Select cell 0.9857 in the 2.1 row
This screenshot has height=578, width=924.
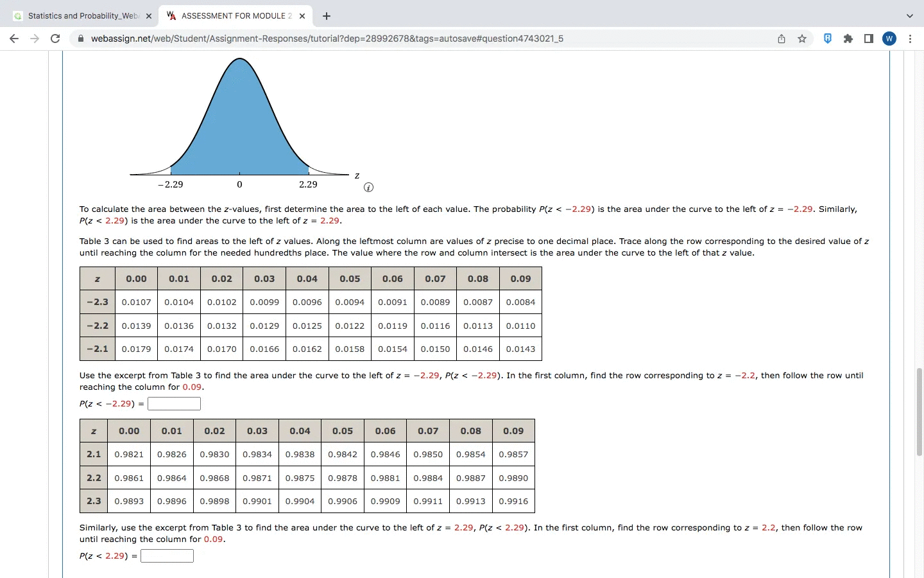coord(513,454)
